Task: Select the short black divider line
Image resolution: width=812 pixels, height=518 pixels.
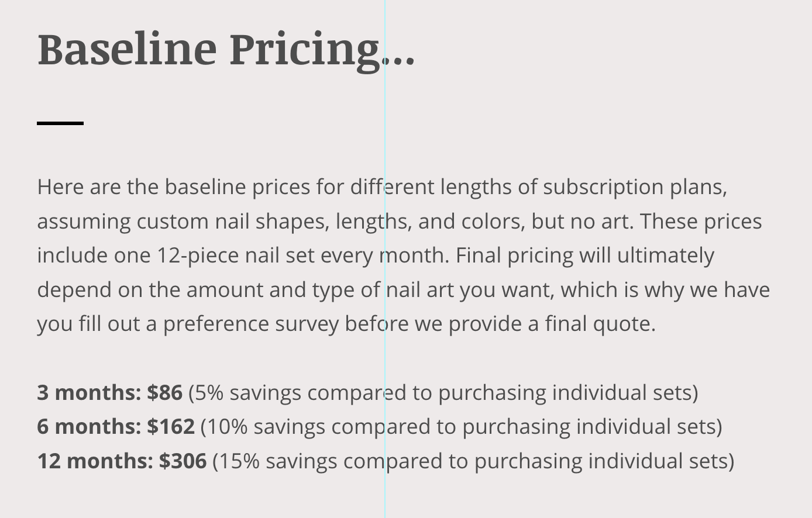Action: pyautogui.click(x=60, y=123)
